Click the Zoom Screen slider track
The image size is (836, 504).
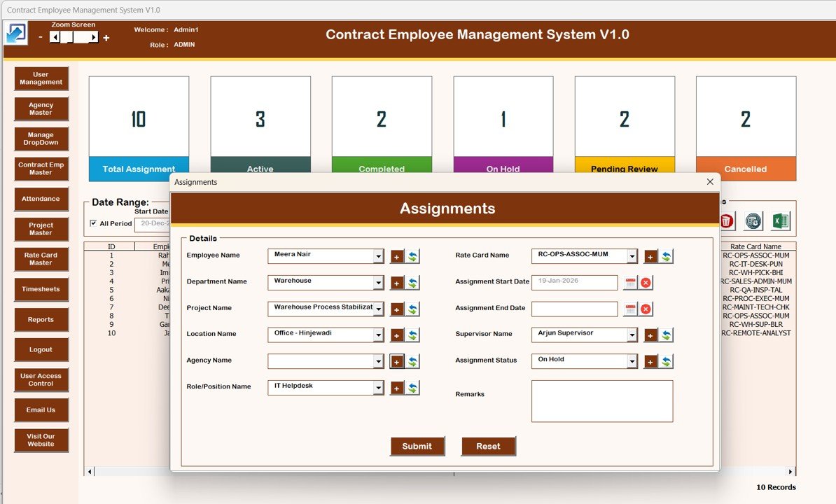coord(74,38)
